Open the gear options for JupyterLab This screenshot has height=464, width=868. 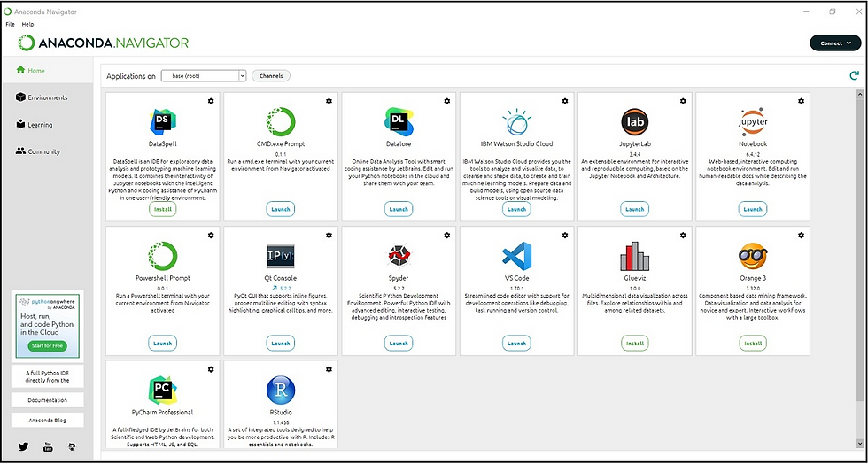(683, 101)
